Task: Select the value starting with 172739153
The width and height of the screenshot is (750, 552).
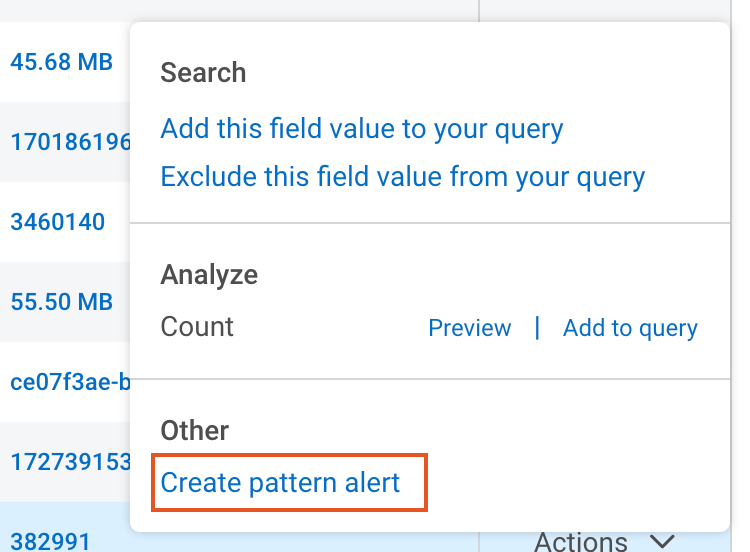Action: 70,462
